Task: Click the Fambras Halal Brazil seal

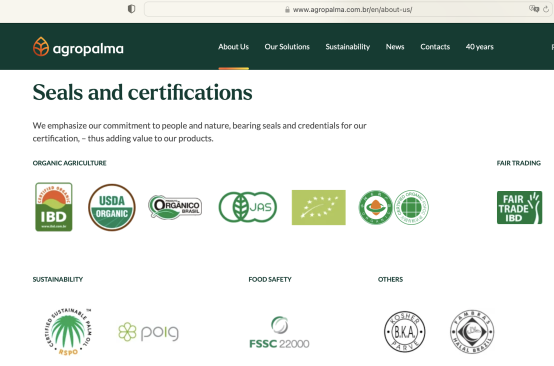Action: 472,332
